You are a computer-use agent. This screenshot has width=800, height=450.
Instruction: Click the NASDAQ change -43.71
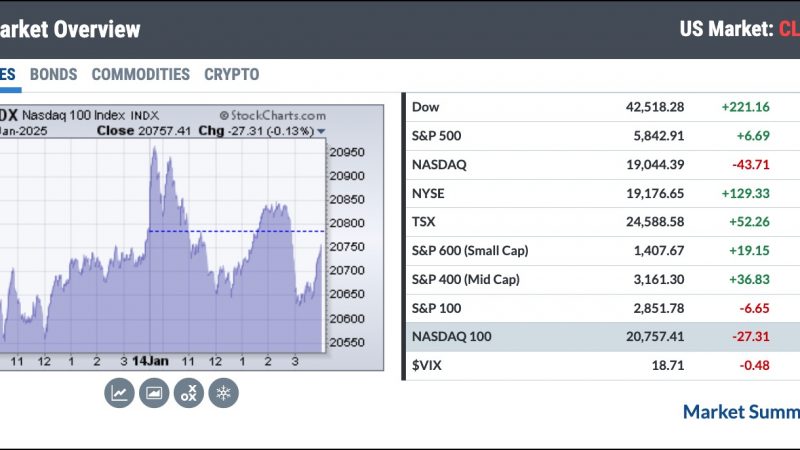point(751,165)
